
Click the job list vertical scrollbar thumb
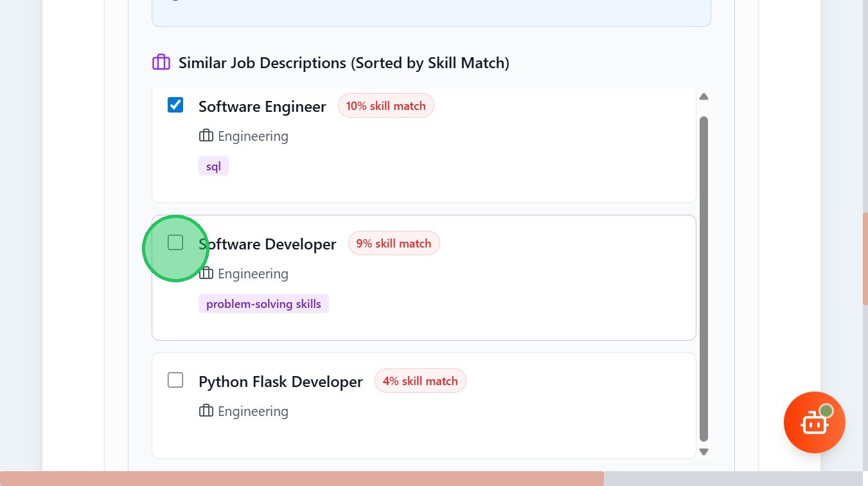click(704, 276)
